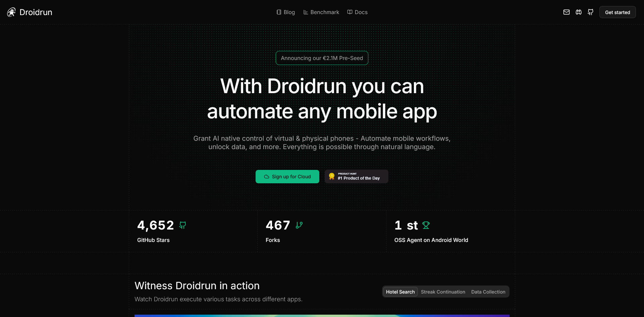This screenshot has width=644, height=317.
Task: Open email contact via envelope icon
Action: pyautogui.click(x=567, y=12)
